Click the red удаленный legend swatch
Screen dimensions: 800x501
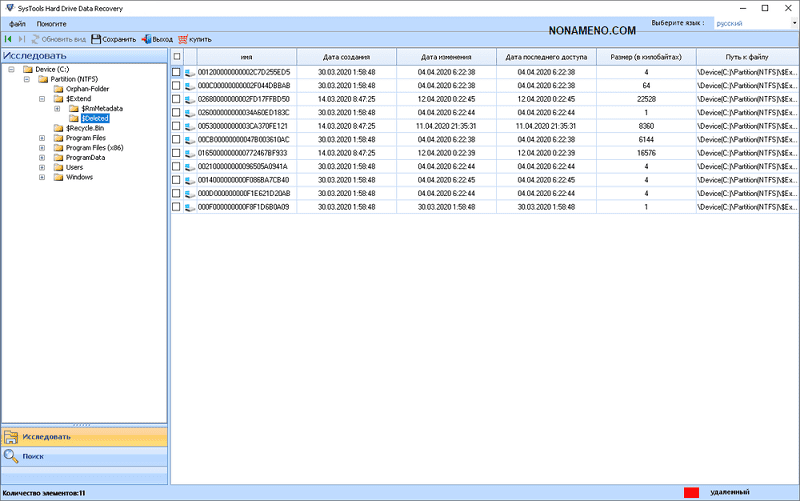point(690,493)
